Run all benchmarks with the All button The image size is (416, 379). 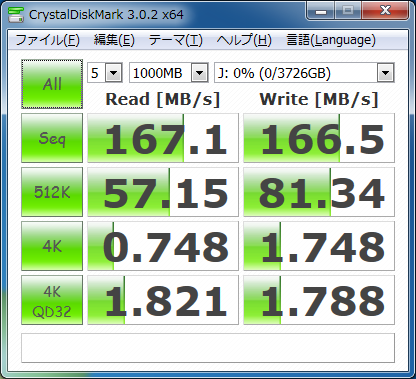tap(52, 84)
